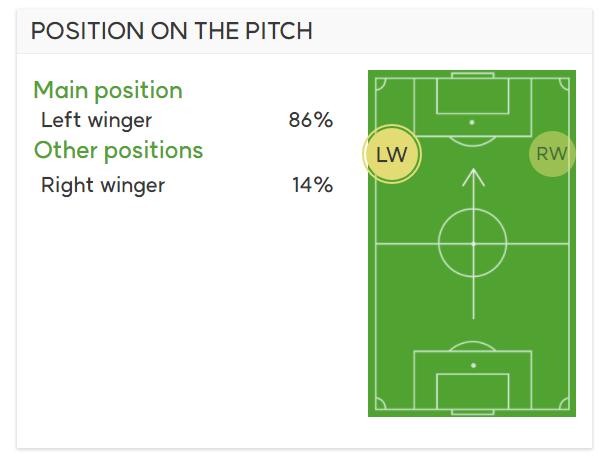Image resolution: width=605 pixels, height=456 pixels.
Task: Click the top-right corner arc of pitch
Action: [564, 84]
